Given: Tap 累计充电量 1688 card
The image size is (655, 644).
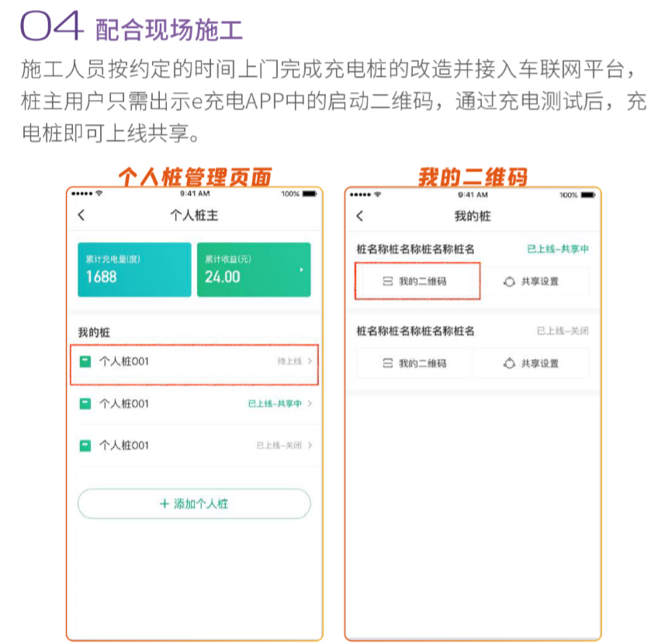Looking at the screenshot, I should pos(134,270).
